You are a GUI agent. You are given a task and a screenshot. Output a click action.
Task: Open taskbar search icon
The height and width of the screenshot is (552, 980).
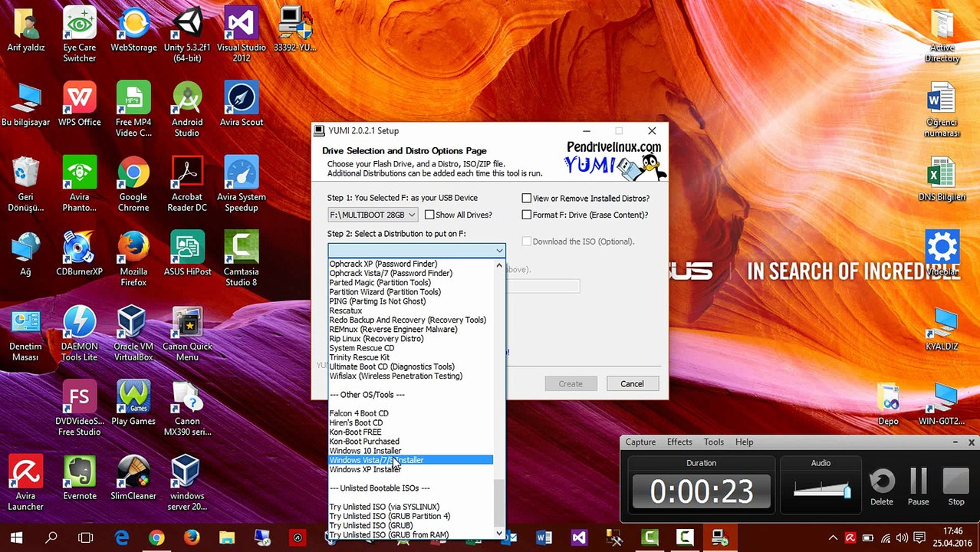pyautogui.click(x=51, y=537)
